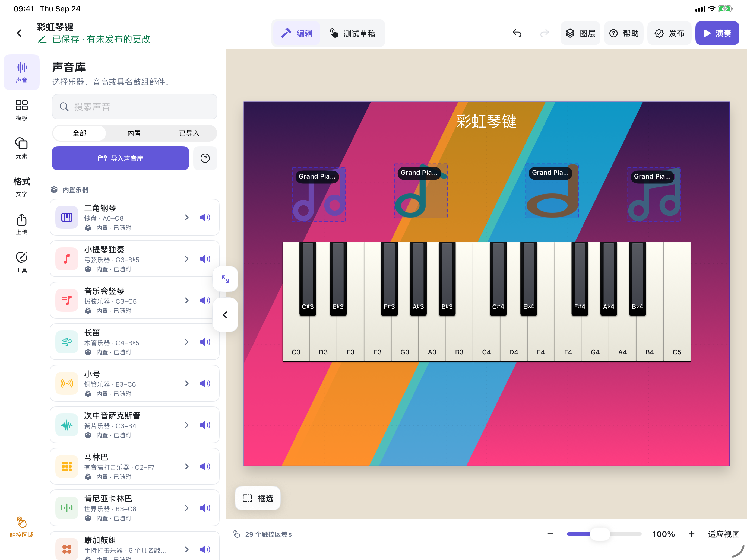
Task: Click the 帮助 help button
Action: (623, 33)
